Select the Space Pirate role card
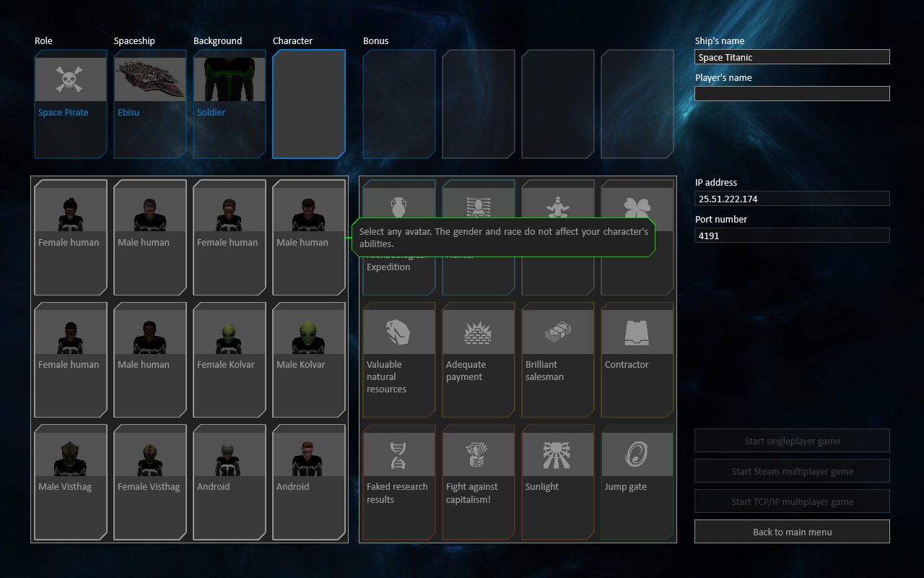The width and height of the screenshot is (924, 578). click(71, 103)
